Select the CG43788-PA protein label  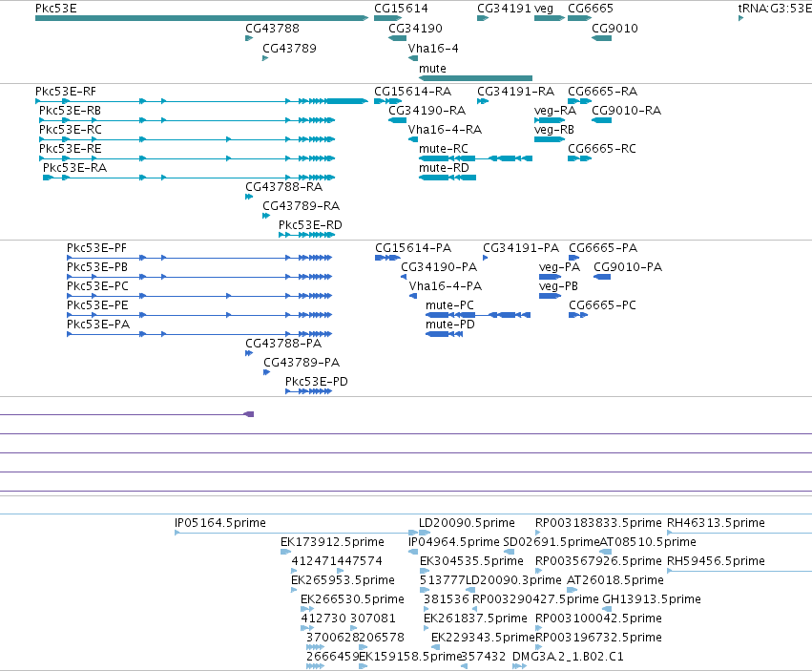283,343
